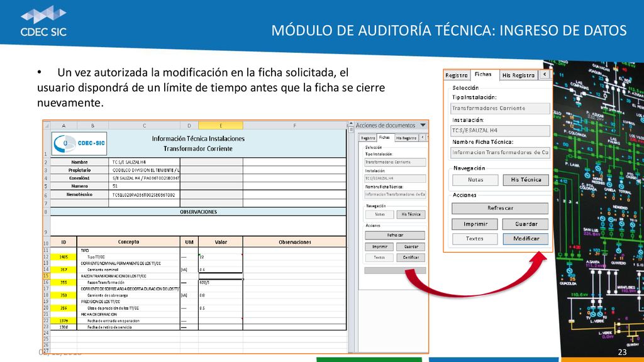Click Imprimir button in the enlarged panel
The height and width of the screenshot is (362, 644).
tap(475, 224)
